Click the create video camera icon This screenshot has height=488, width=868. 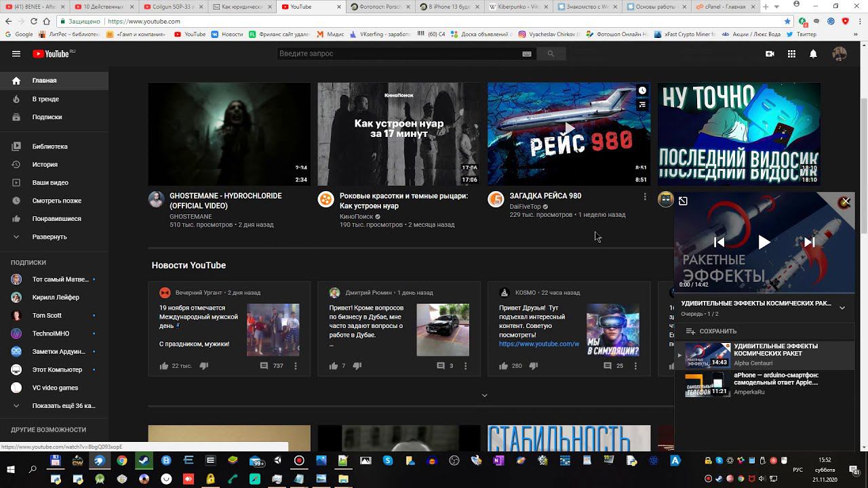pyautogui.click(x=770, y=54)
